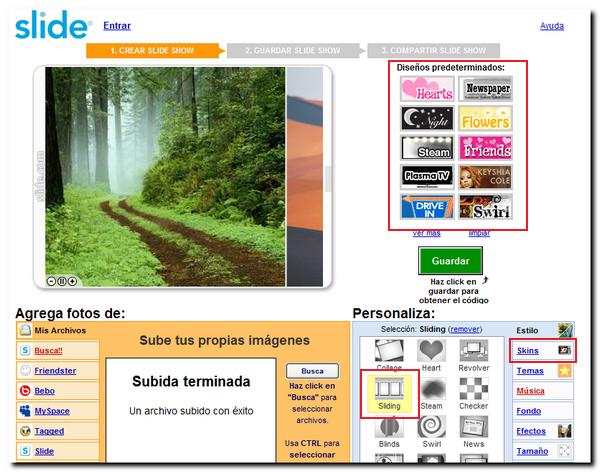Zoom out with the minus slideshow control
Image resolution: width=600 pixels, height=472 pixels.
pyautogui.click(x=51, y=281)
